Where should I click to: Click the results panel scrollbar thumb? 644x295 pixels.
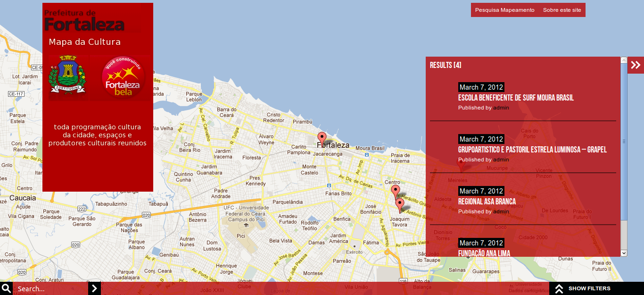tap(624, 141)
